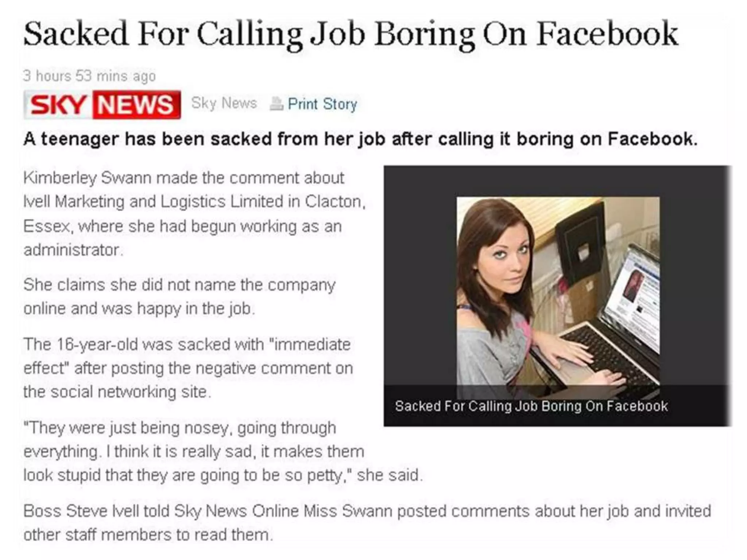
Task: Click the photo caption bar text
Action: [531, 406]
